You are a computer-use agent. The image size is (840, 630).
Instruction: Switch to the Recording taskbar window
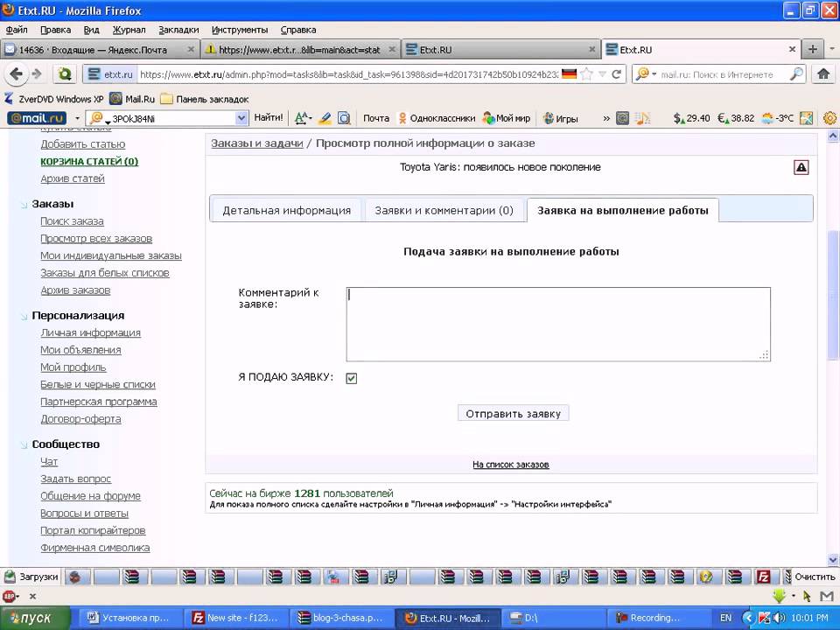click(658, 618)
